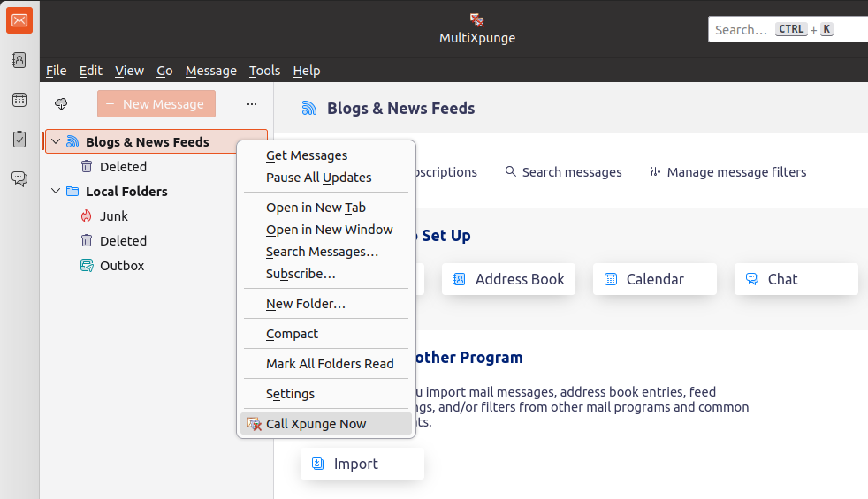Select Search Messages… in context menu
The image size is (868, 499).
[x=326, y=252]
